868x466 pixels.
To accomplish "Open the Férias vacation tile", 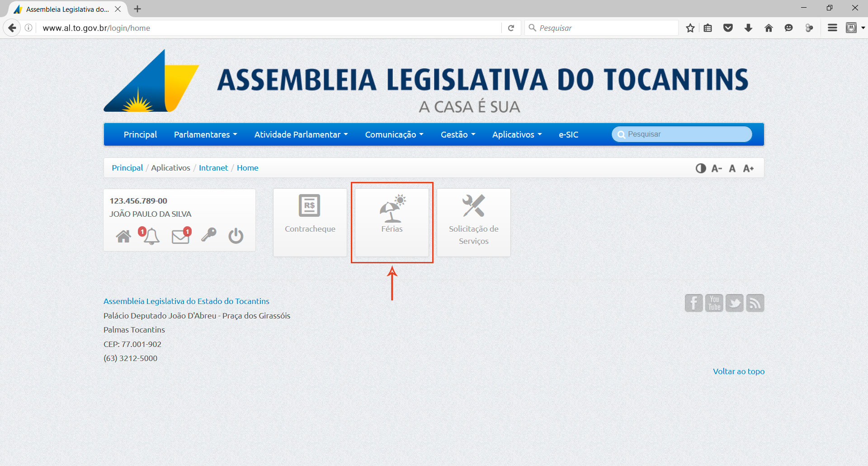I will click(x=392, y=223).
